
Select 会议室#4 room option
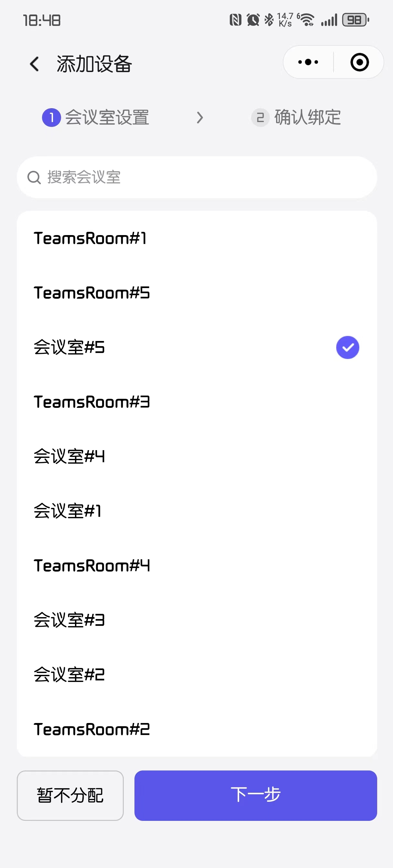[x=197, y=456]
